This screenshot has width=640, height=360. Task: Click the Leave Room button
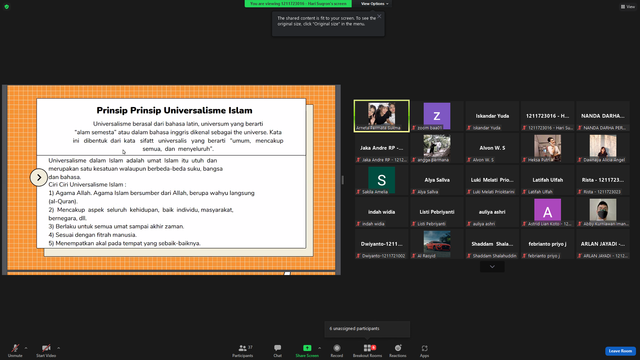620,351
